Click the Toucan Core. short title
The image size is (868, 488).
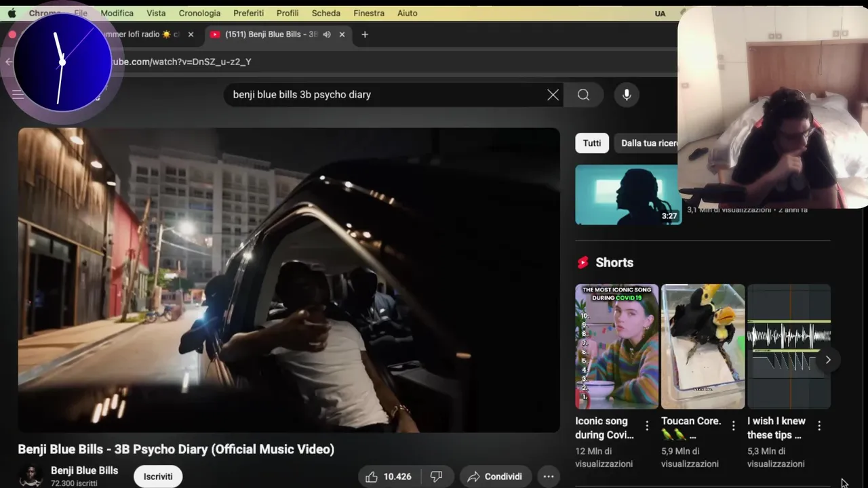pos(691,428)
